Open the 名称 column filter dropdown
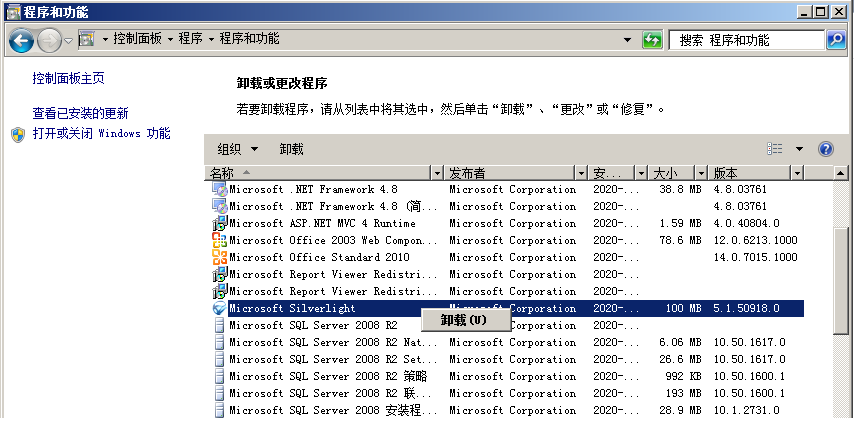Image resolution: width=854 pixels, height=422 pixels. (x=437, y=173)
